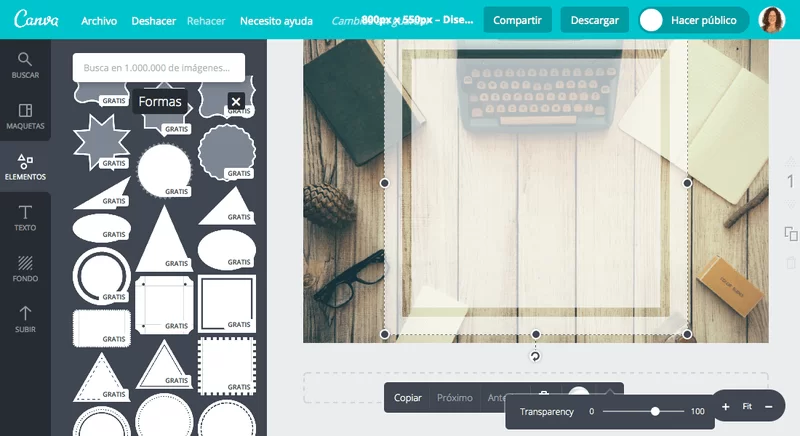Open the Buscar search panel

tap(25, 65)
